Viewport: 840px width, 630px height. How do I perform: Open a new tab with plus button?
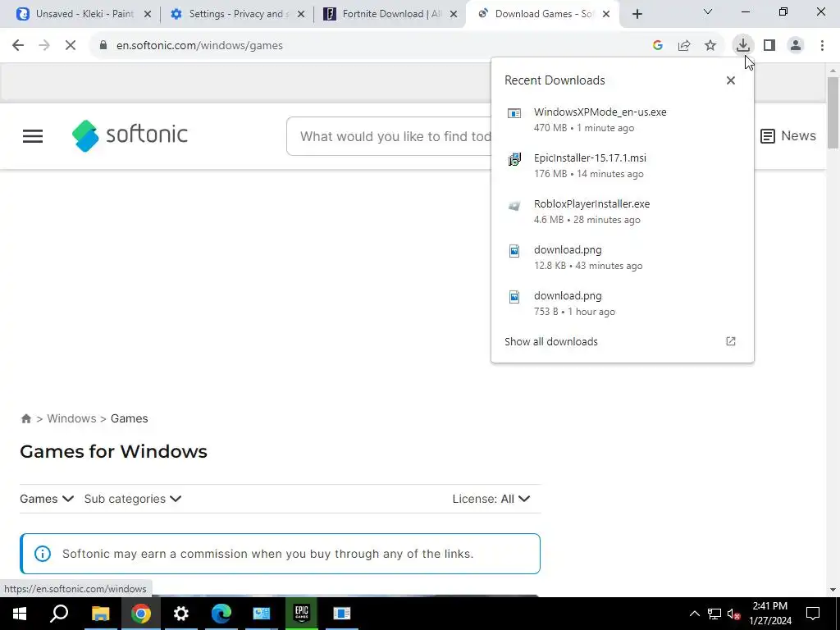(x=637, y=15)
